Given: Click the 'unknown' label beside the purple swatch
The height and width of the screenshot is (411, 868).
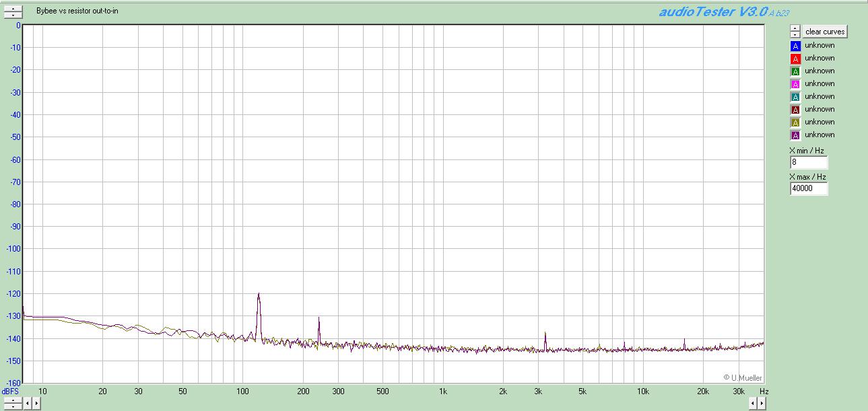Looking at the screenshot, I should [820, 135].
